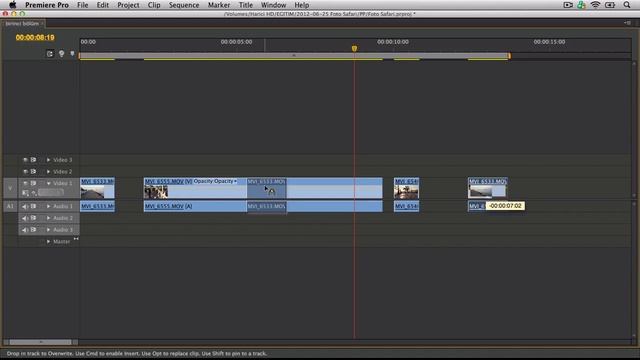Image resolution: width=640 pixels, height=360 pixels.
Task: Open the Help menu
Action: pyautogui.click(x=302, y=5)
